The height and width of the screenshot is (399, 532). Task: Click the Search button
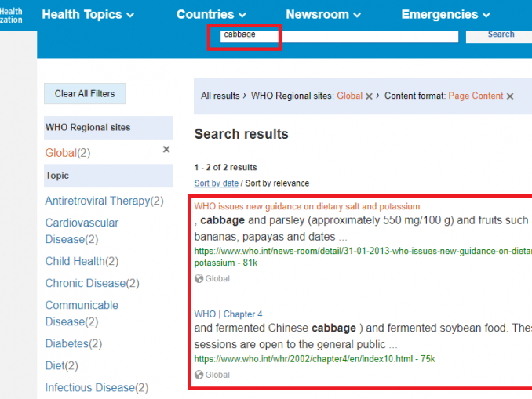(499, 35)
